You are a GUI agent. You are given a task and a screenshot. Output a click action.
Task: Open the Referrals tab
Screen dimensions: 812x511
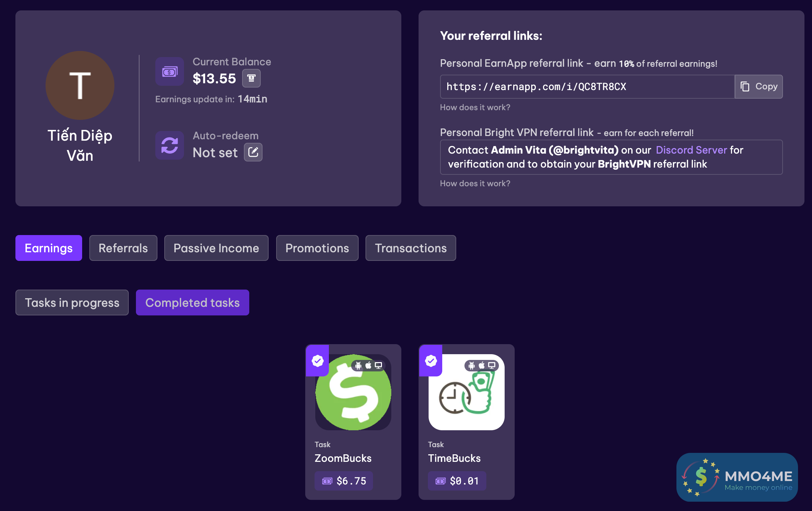123,248
